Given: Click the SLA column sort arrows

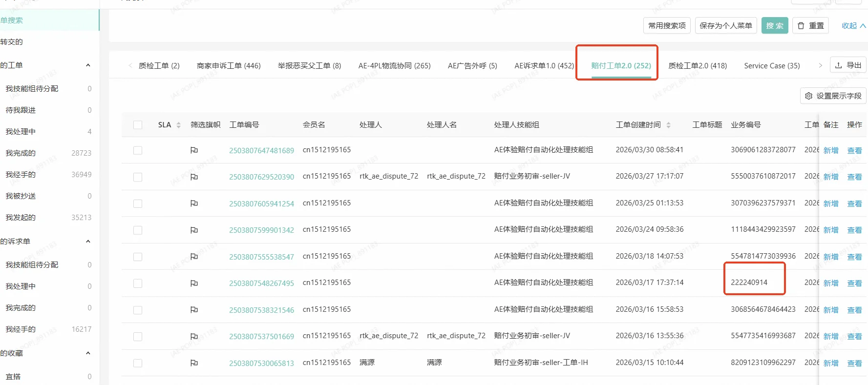Looking at the screenshot, I should (178, 125).
